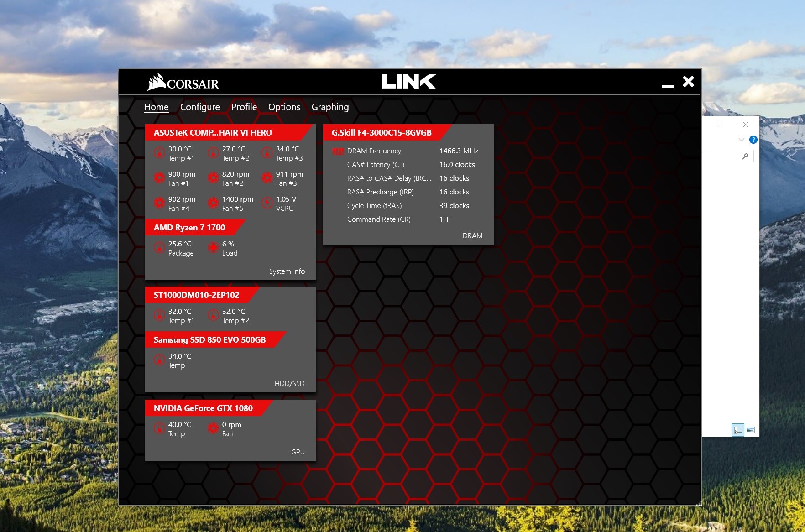Expand the ribbon chevron in background window
Screen dimensions: 805x532
click(741, 140)
